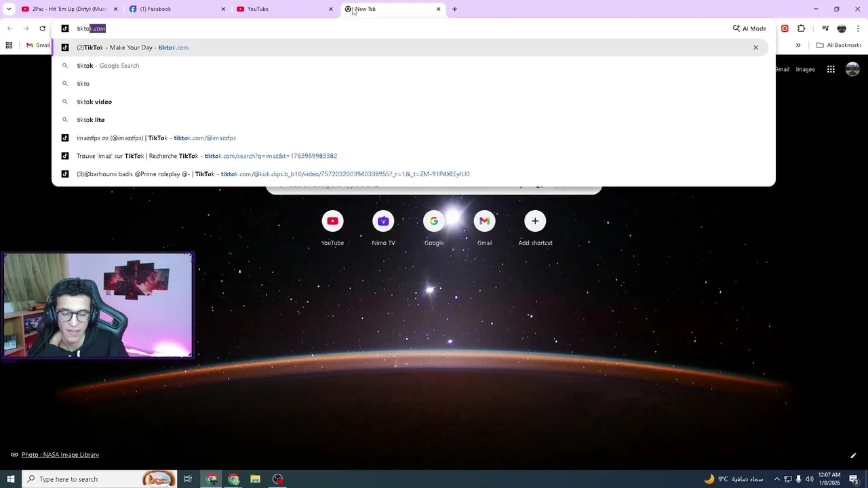Open Task View on the taskbar

[188, 479]
